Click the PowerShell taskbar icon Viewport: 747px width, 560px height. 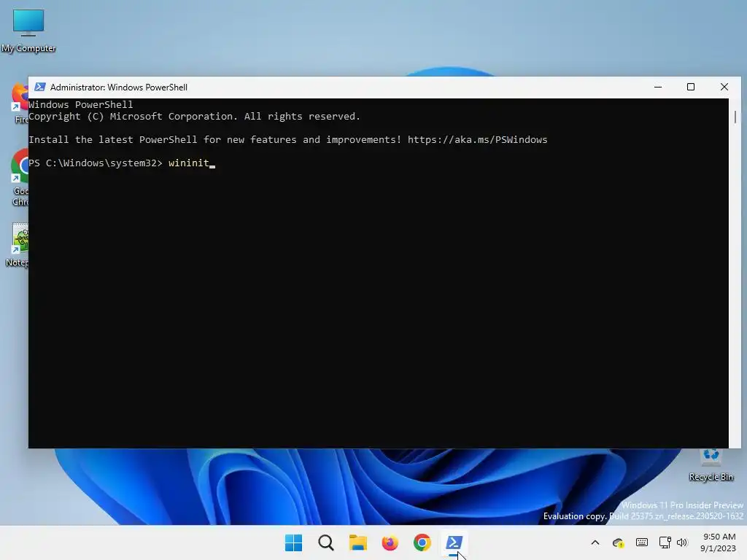point(454,542)
